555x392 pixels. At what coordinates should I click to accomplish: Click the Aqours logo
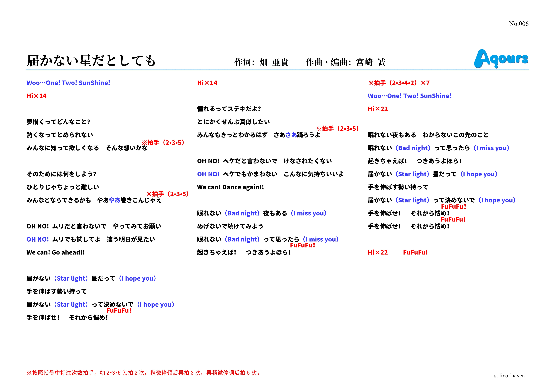[x=501, y=59]
